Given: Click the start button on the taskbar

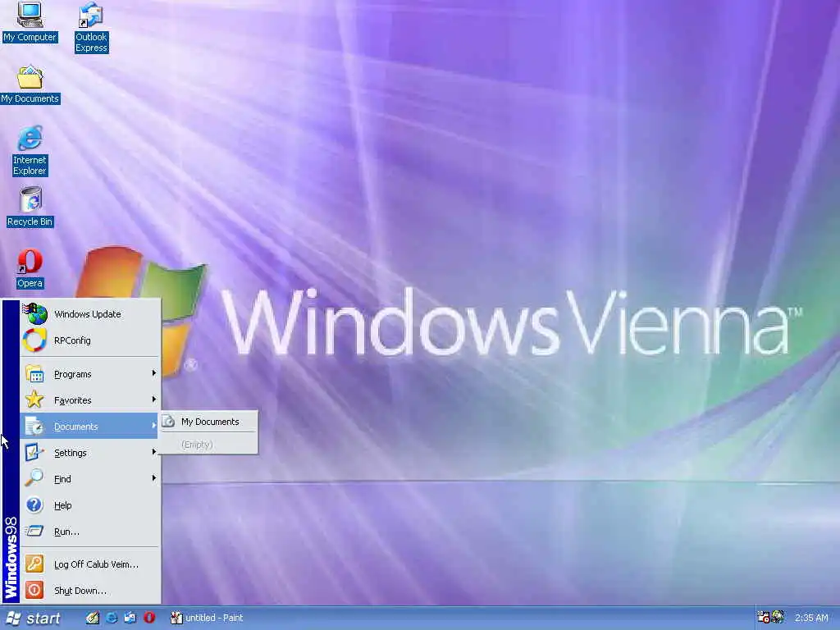Looking at the screenshot, I should coord(33,619).
